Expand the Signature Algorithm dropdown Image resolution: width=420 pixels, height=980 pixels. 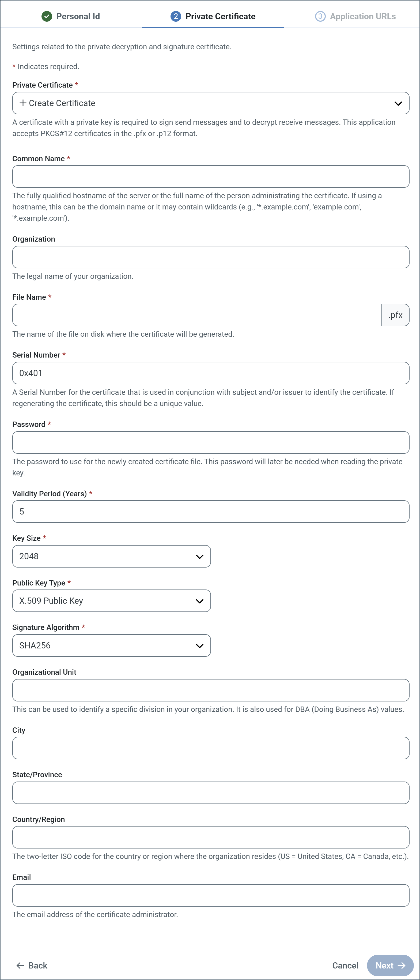[x=111, y=645]
